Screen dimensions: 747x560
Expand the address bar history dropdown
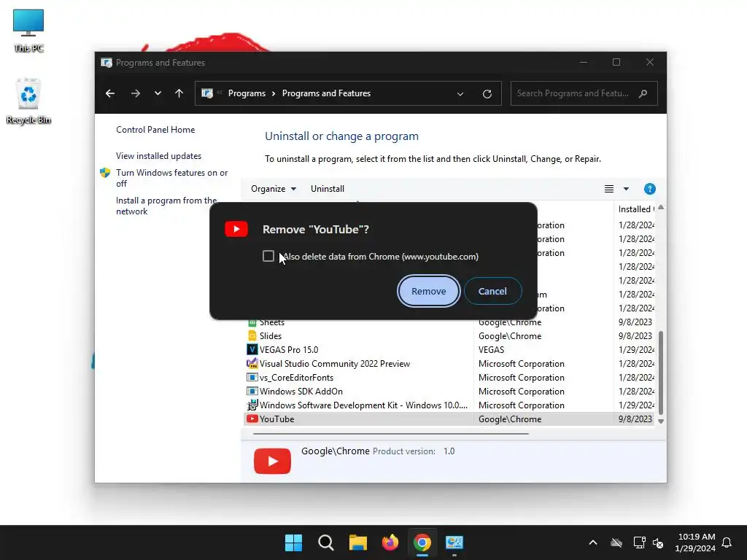click(x=460, y=94)
